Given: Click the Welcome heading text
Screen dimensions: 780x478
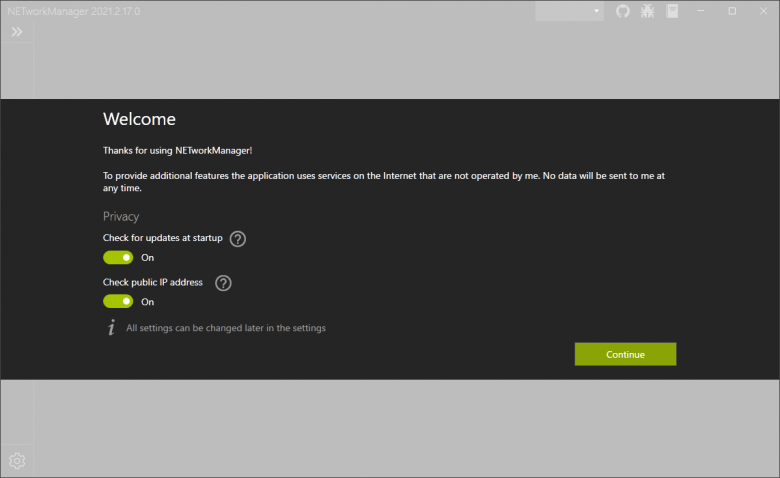Looking at the screenshot, I should (x=139, y=119).
